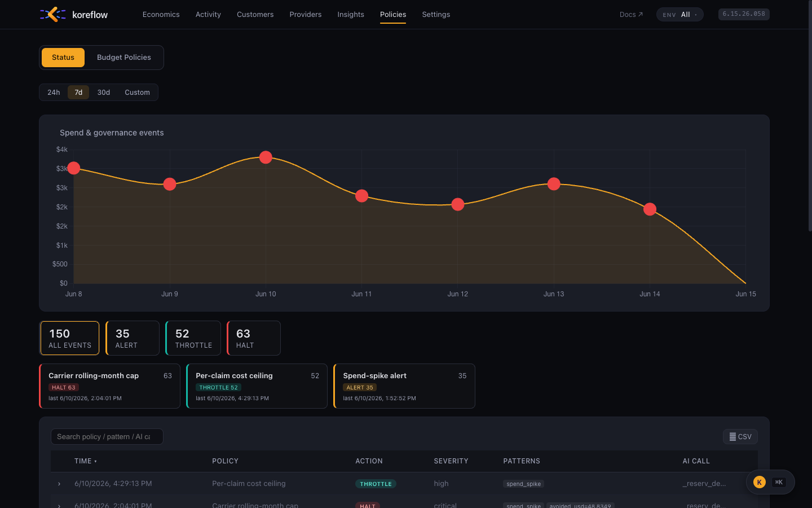The height and width of the screenshot is (508, 812).
Task: Open Per-claim cost ceiling policy card
Action: click(x=257, y=386)
